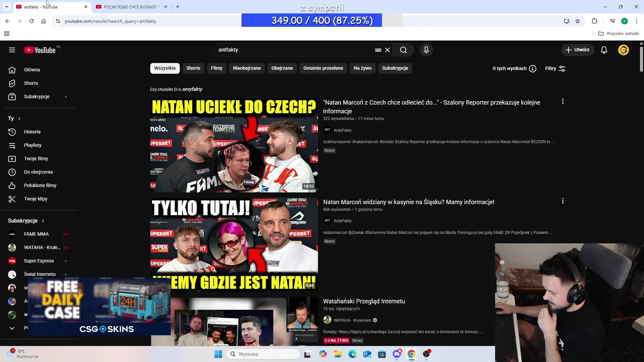Open AntyFakty channel under first video
This screenshot has height=362, width=644.
tap(343, 130)
